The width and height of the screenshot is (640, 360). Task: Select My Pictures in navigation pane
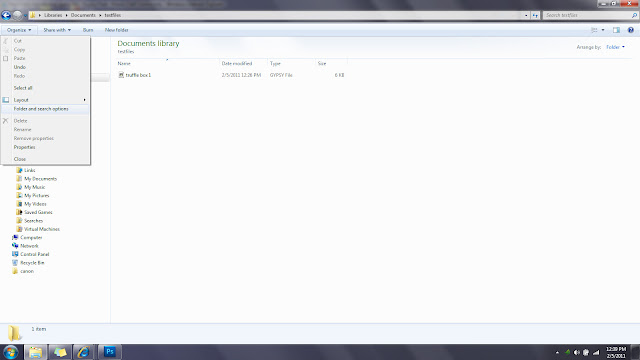click(x=37, y=196)
